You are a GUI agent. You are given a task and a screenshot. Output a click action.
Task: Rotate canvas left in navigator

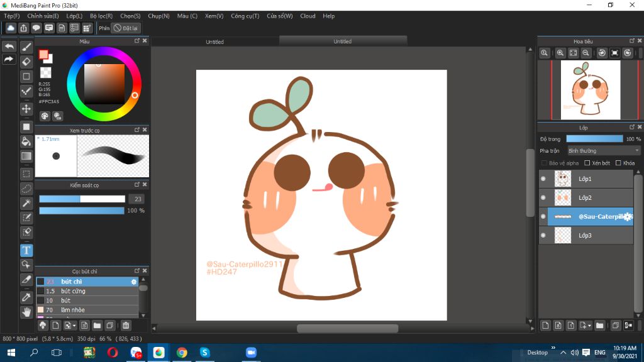[602, 53]
